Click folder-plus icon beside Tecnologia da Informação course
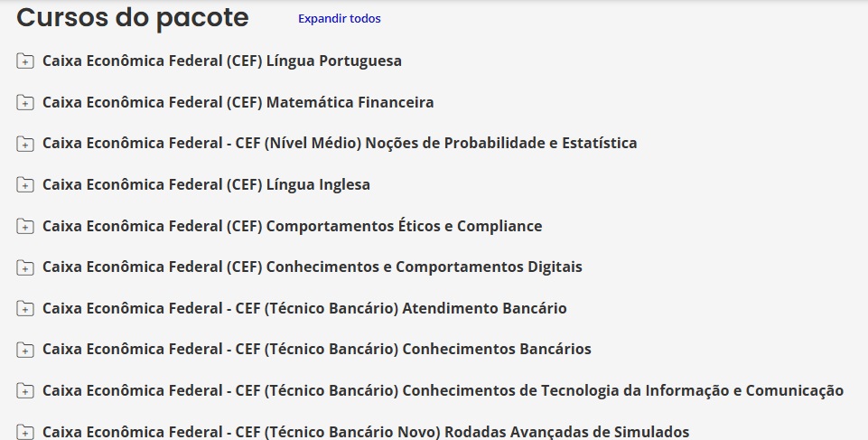This screenshot has height=440, width=868. coord(25,390)
